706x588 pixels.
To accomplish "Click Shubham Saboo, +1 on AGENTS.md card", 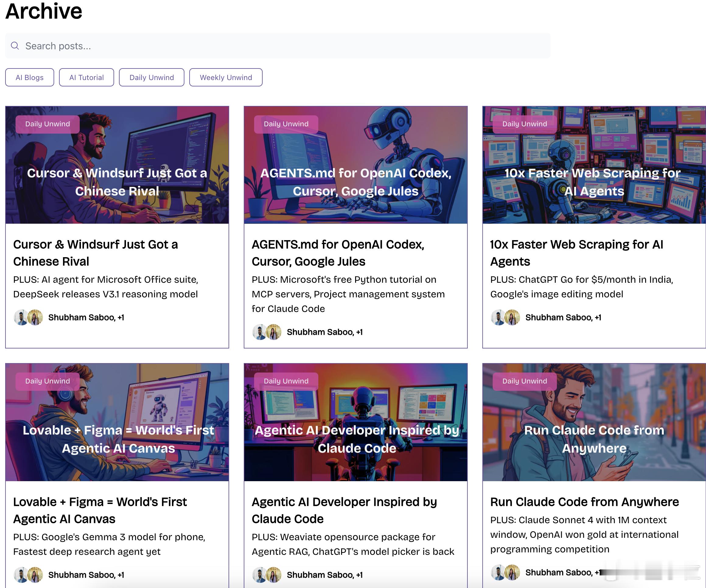I will click(325, 332).
